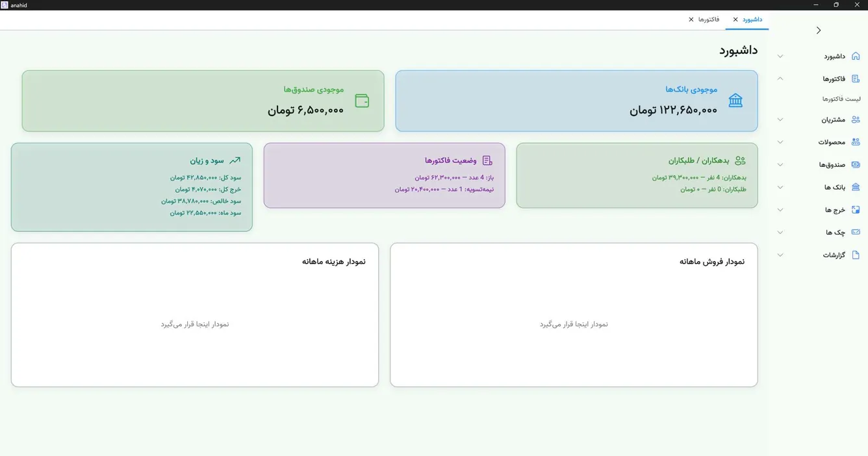Screen dimensions: 868x456
Task: Click the باز open invoices line
Action: (x=455, y=177)
